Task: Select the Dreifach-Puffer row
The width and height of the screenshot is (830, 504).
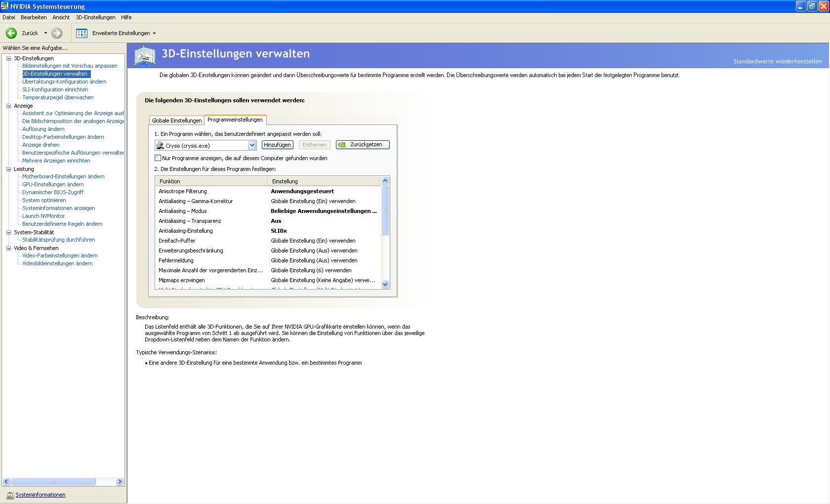Action: click(x=268, y=241)
